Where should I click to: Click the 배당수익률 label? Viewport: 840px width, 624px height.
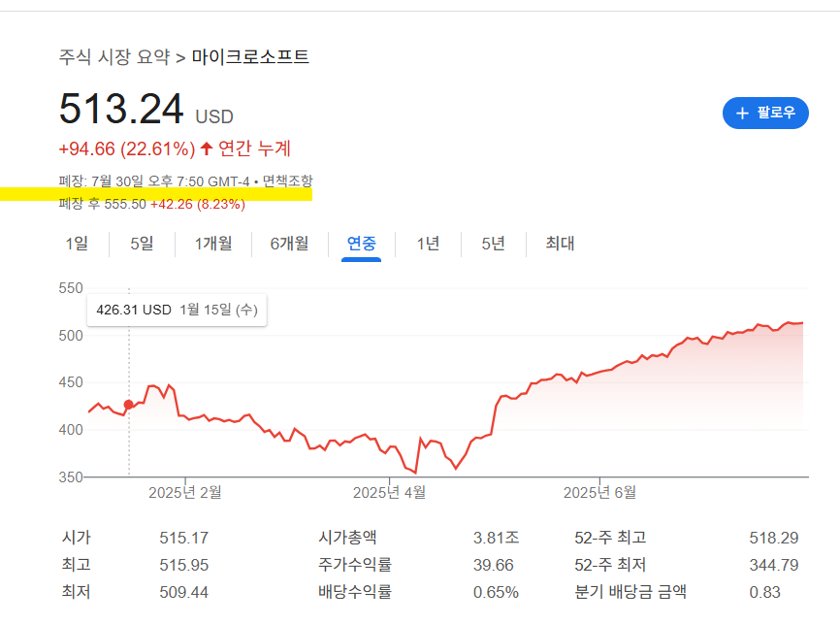click(355, 592)
